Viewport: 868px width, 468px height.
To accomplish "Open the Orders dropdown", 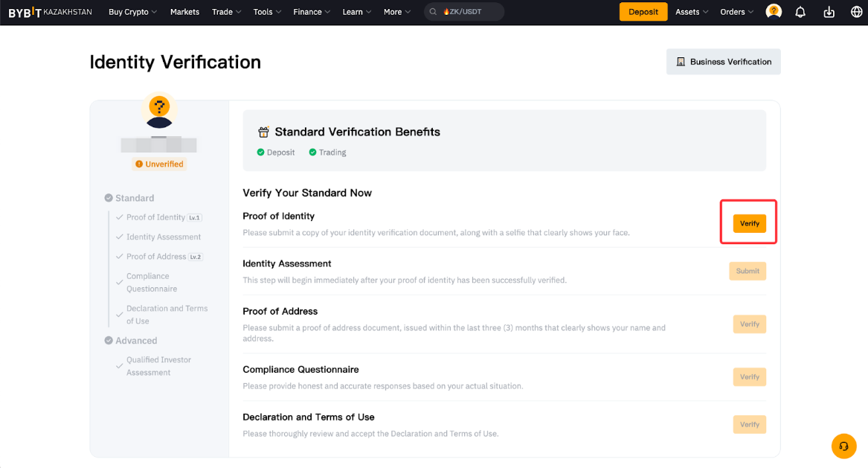I will tap(736, 12).
